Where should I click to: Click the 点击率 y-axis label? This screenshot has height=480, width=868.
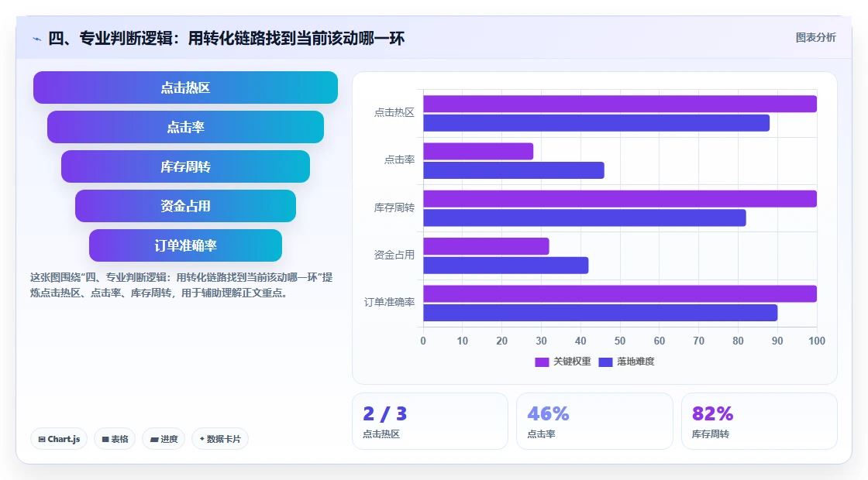(399, 159)
